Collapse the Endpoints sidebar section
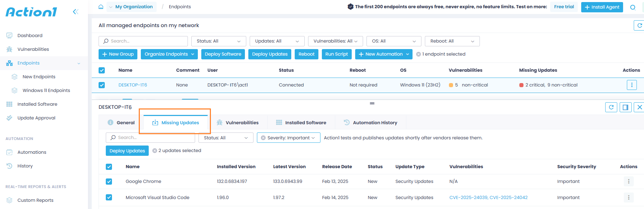Screen dimensions: 644x209 (x=79, y=63)
